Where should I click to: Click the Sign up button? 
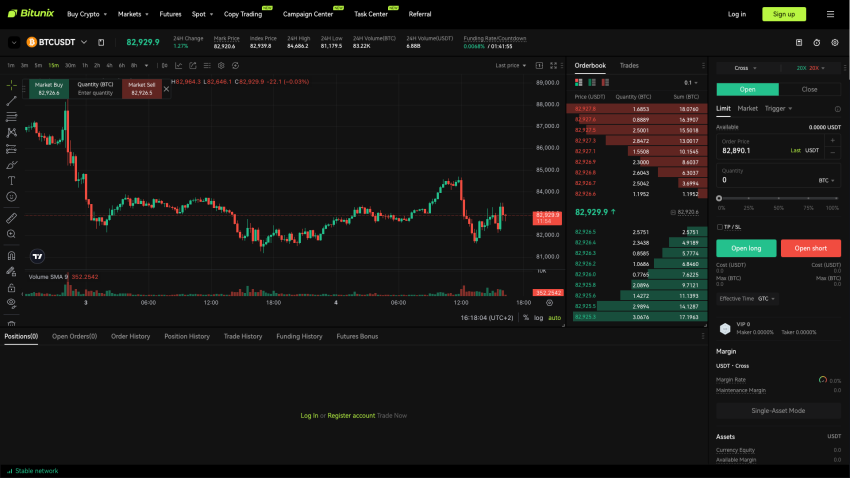pyautogui.click(x=784, y=14)
